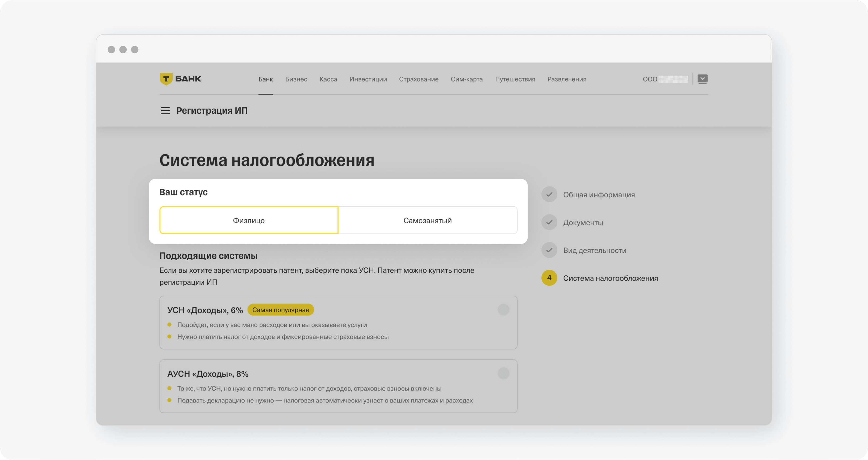The image size is (868, 460).
Task: Click the УСН «Доходы», 6% heading
Action: tap(205, 310)
